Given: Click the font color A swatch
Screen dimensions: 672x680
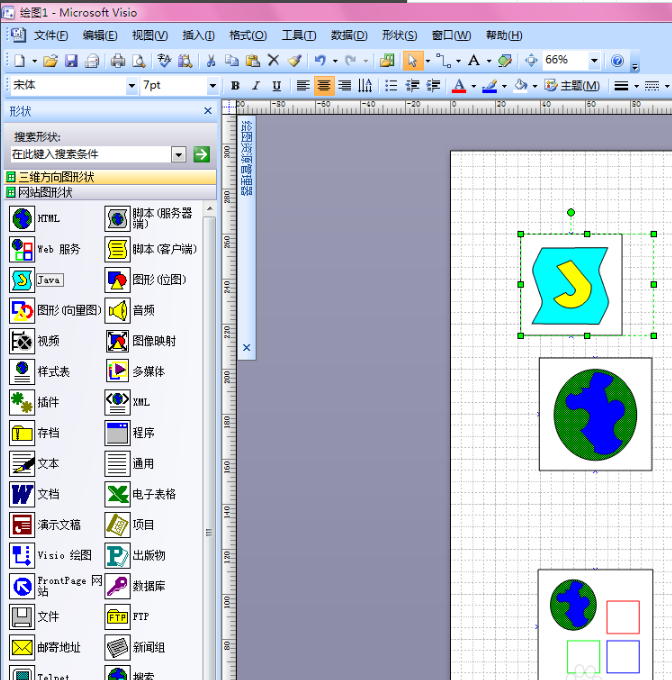Looking at the screenshot, I should [458, 86].
